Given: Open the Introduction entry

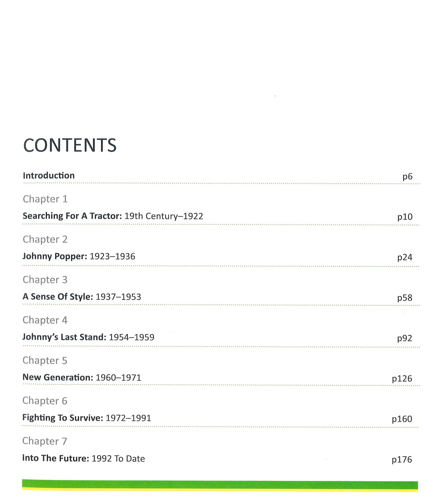Looking at the screenshot, I should pyautogui.click(x=49, y=176).
